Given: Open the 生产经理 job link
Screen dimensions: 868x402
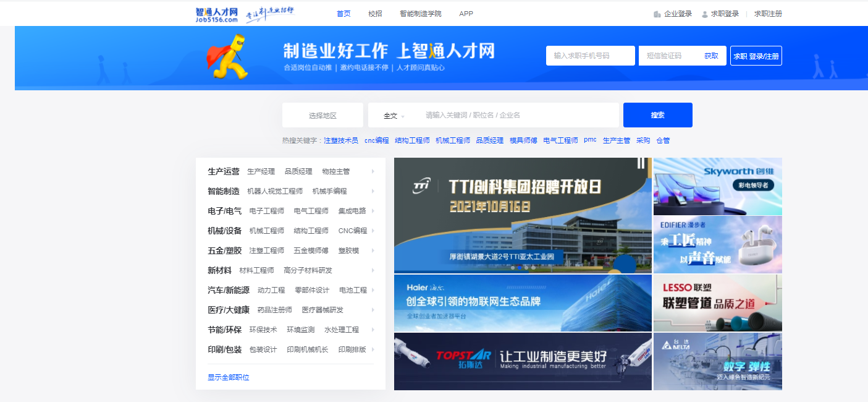Looking at the screenshot, I should coord(261,171).
